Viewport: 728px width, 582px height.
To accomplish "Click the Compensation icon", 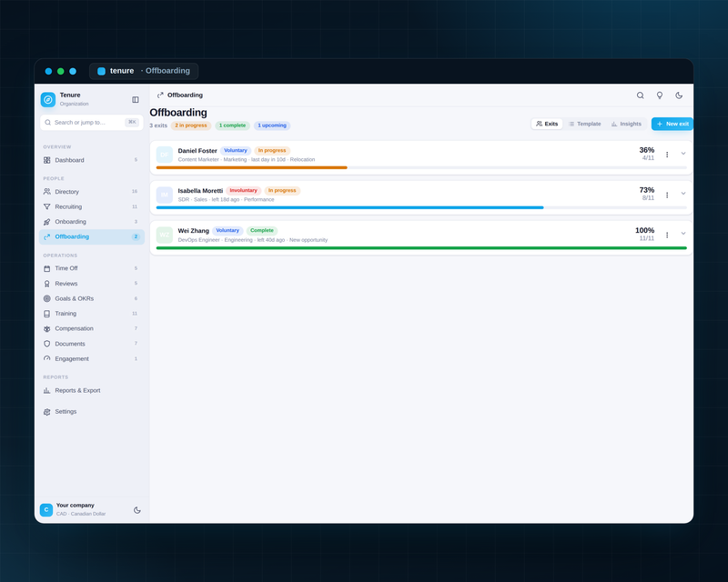I will pos(47,328).
